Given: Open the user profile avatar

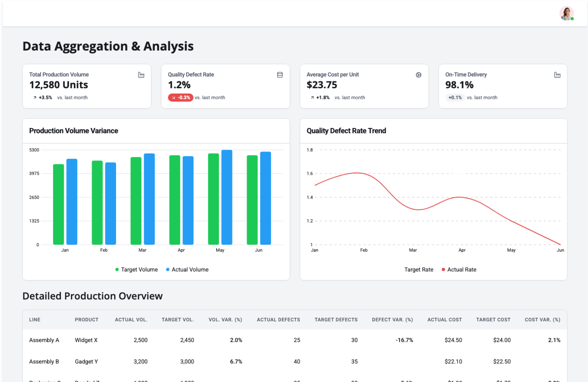Looking at the screenshot, I should (566, 13).
